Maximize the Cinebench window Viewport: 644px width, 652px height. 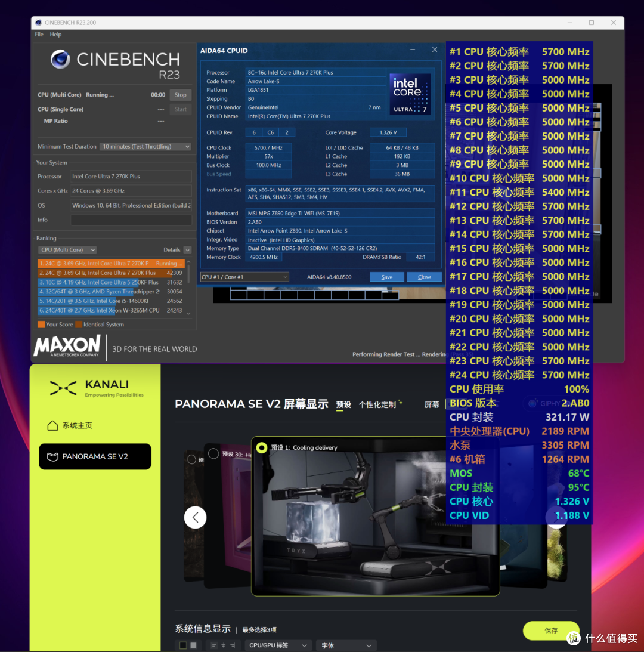(x=591, y=23)
